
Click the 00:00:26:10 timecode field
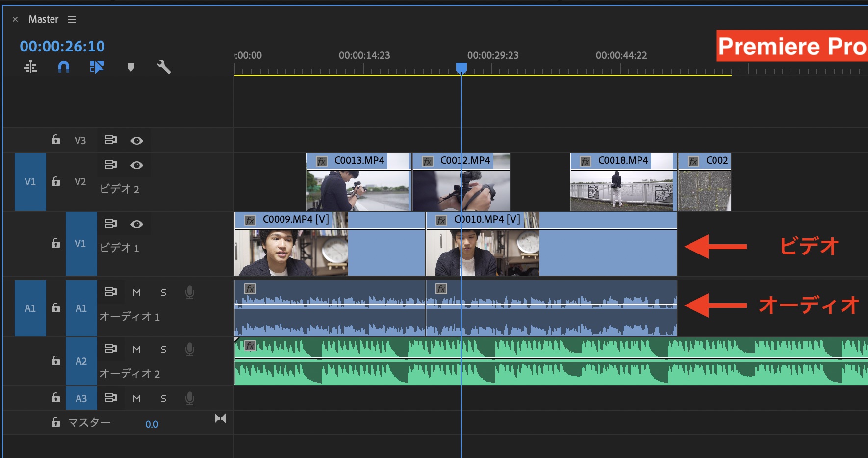tap(62, 47)
